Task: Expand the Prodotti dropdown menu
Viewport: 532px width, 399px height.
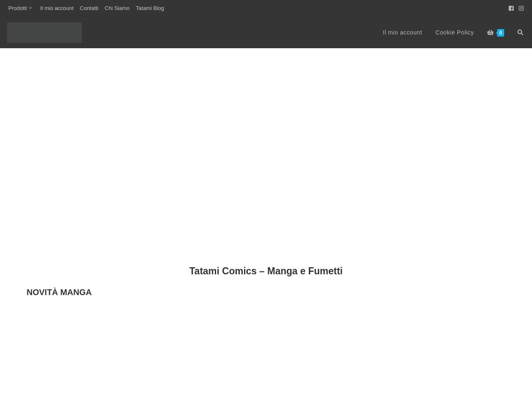Action: (17, 8)
